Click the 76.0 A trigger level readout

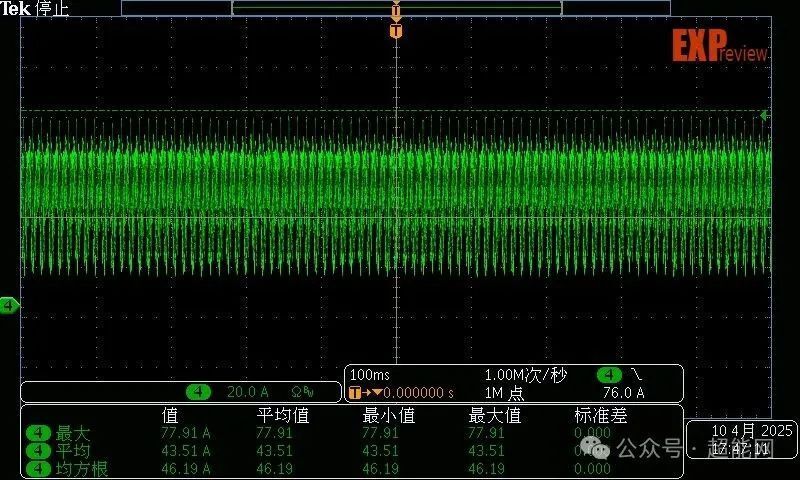click(x=623, y=393)
